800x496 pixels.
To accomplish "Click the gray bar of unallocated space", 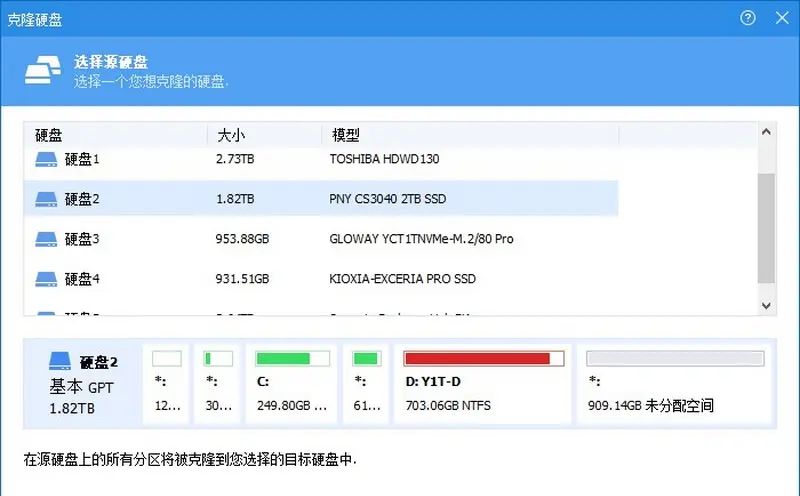I will [675, 359].
